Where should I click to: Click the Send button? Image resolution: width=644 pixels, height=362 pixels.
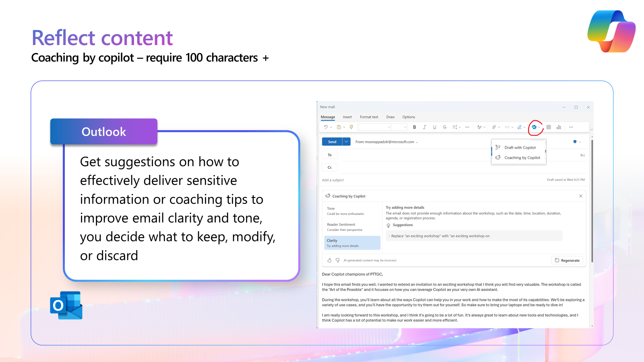(332, 142)
